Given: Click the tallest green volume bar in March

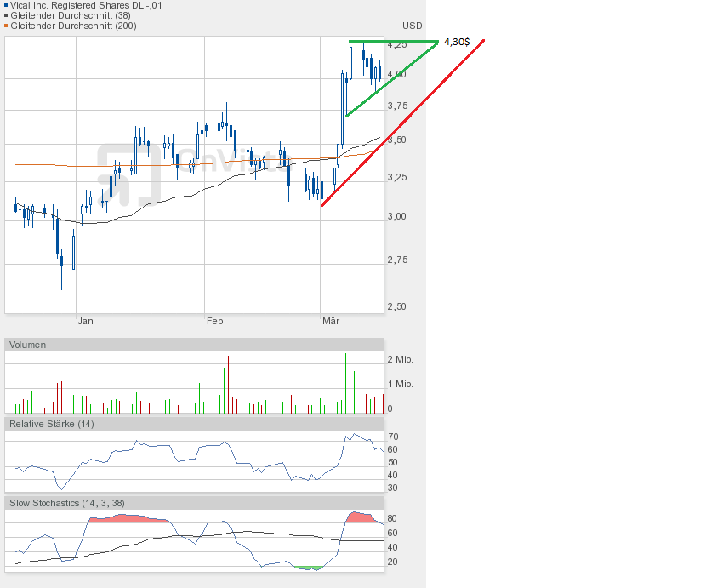Looking at the screenshot, I should [346, 383].
